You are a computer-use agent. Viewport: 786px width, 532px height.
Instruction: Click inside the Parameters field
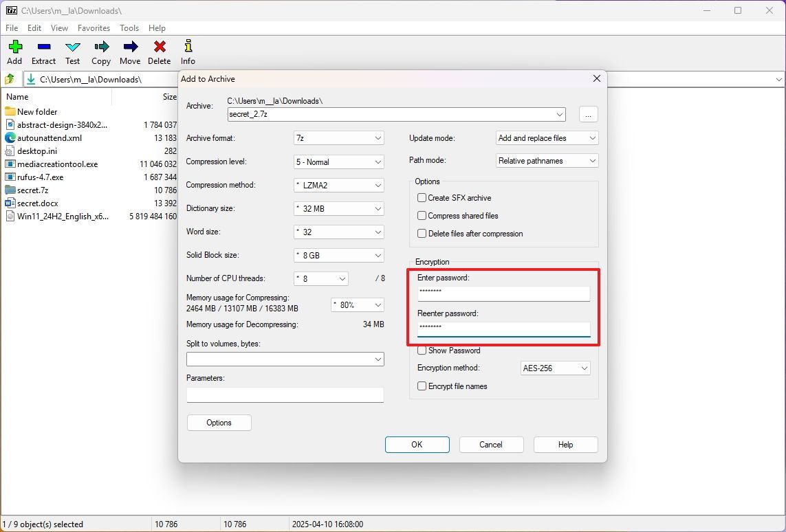[x=285, y=395]
